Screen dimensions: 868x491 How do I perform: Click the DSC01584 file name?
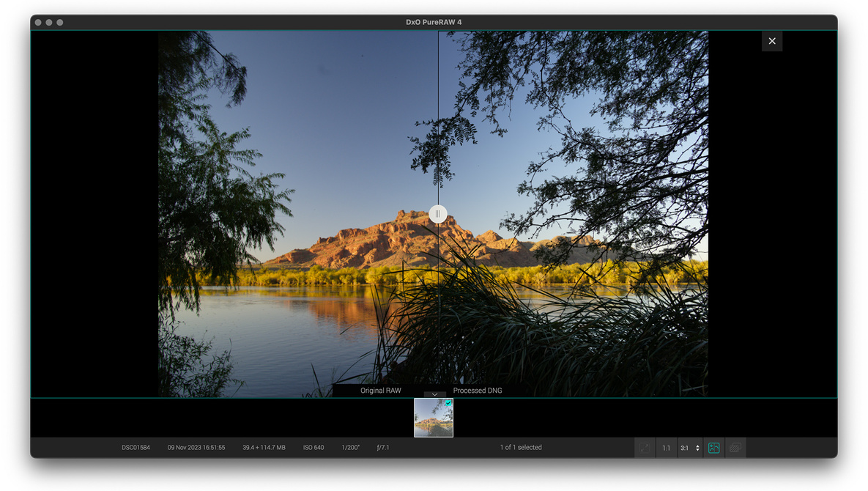click(x=136, y=447)
